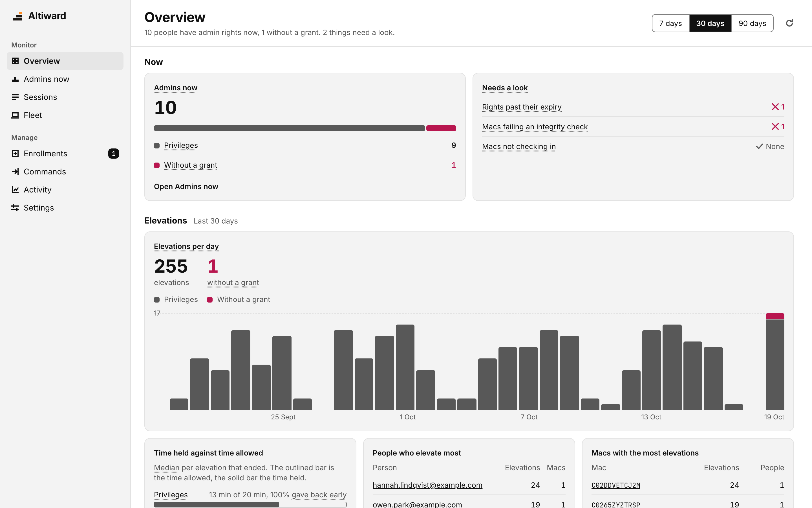Select the 30 days range
The width and height of the screenshot is (812, 508).
pos(710,23)
